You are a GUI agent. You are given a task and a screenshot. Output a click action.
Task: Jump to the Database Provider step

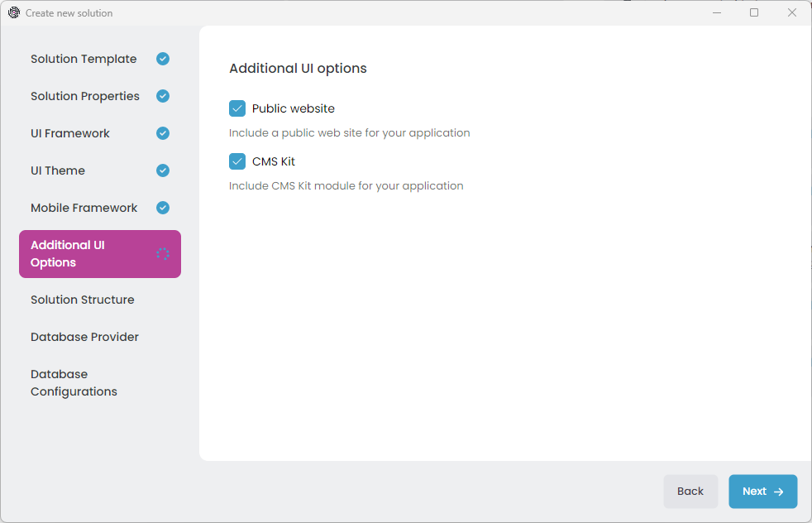[x=84, y=337]
